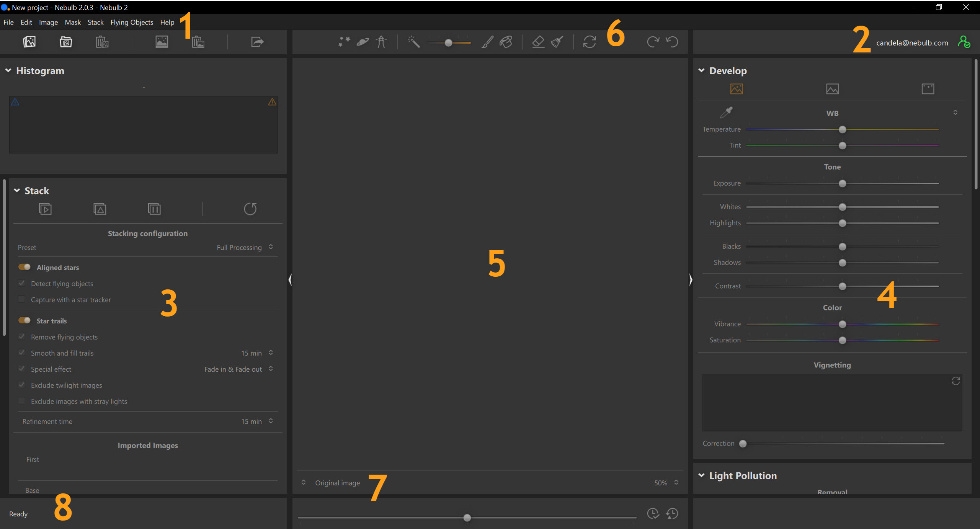The image size is (980, 529).
Task: Click the open images folder icon
Action: (x=66, y=42)
